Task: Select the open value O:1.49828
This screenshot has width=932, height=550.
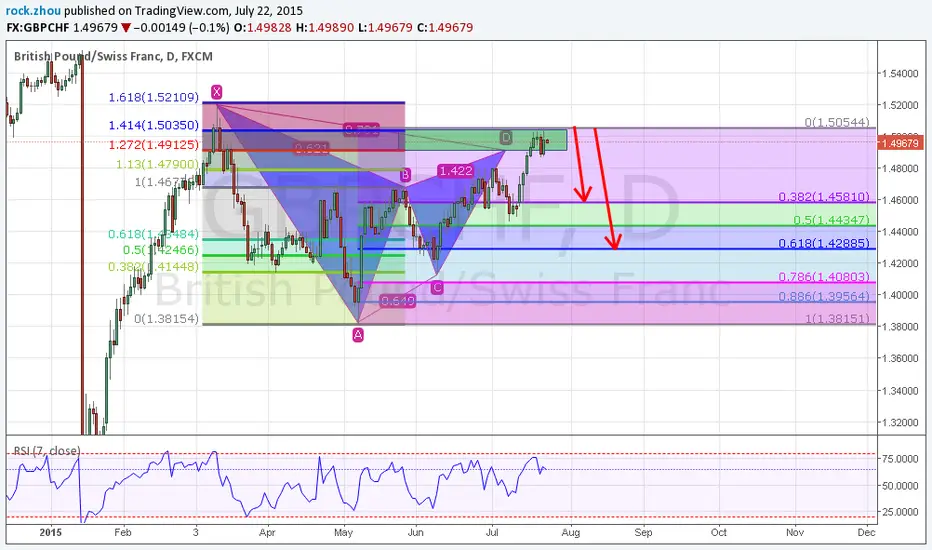Action: [x=262, y=27]
